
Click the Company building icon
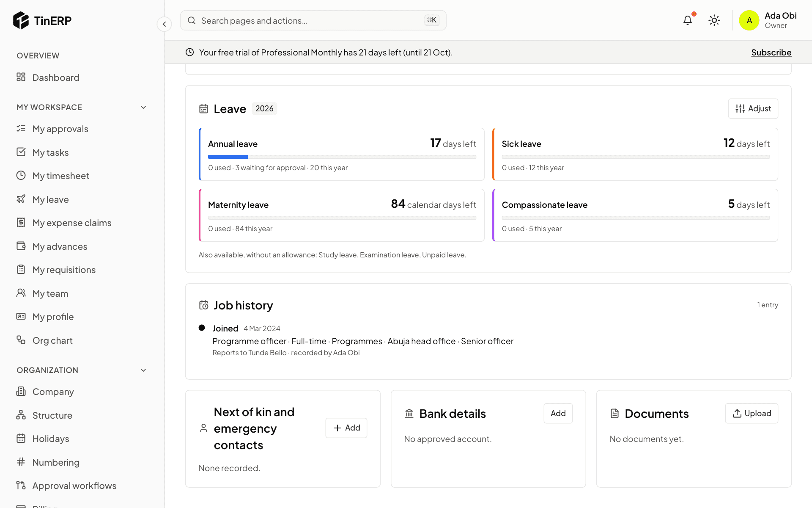tap(21, 391)
